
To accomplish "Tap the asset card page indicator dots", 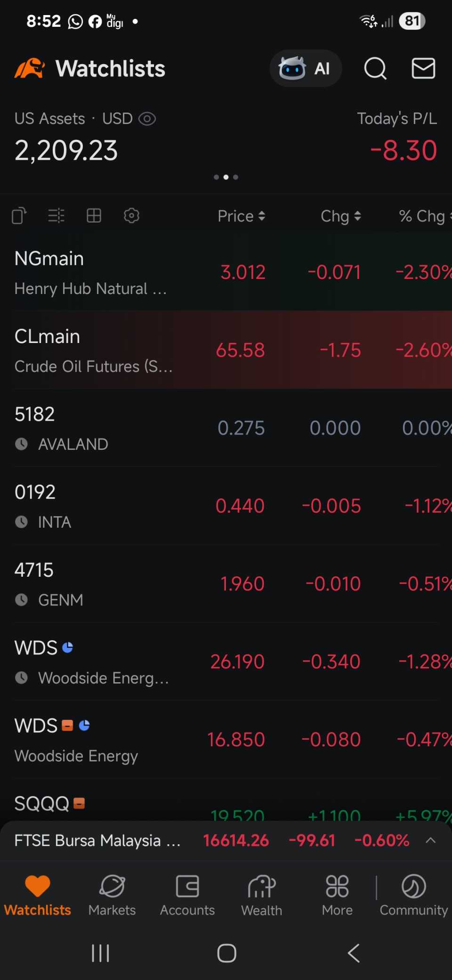I will click(x=226, y=177).
